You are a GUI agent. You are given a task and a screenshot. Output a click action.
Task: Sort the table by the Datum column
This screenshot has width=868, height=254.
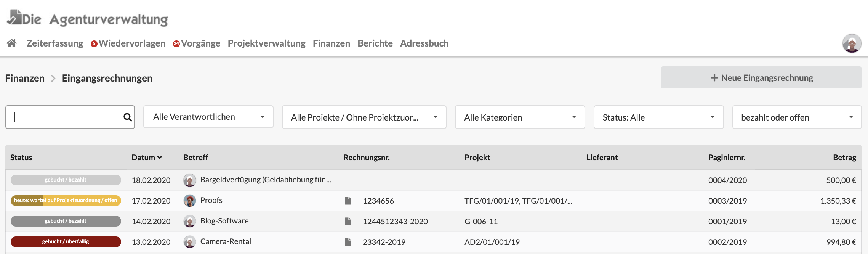147,158
